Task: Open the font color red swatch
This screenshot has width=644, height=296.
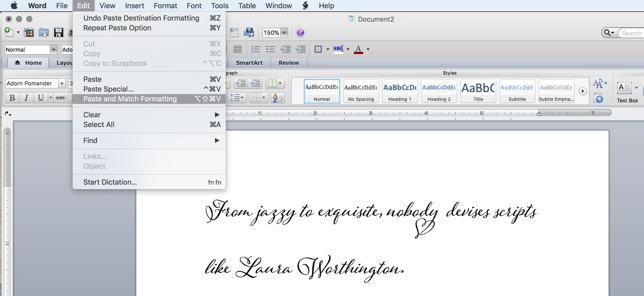Action: coord(359,49)
